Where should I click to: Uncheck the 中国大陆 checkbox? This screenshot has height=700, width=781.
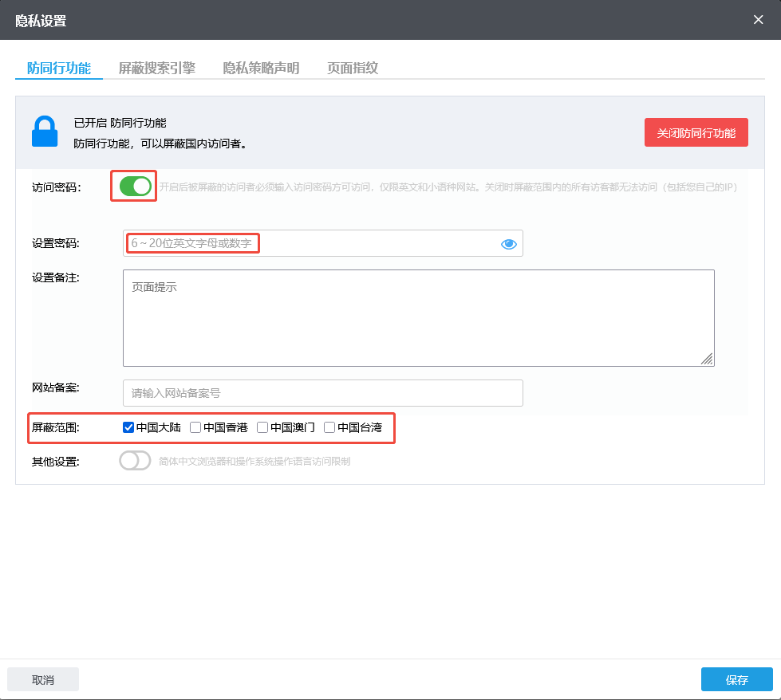point(128,427)
